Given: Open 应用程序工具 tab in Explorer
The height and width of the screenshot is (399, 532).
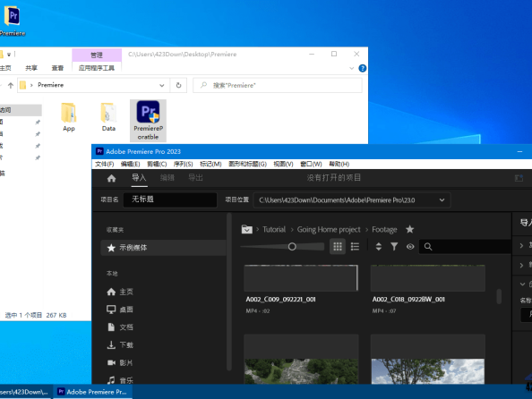Looking at the screenshot, I should [97, 68].
